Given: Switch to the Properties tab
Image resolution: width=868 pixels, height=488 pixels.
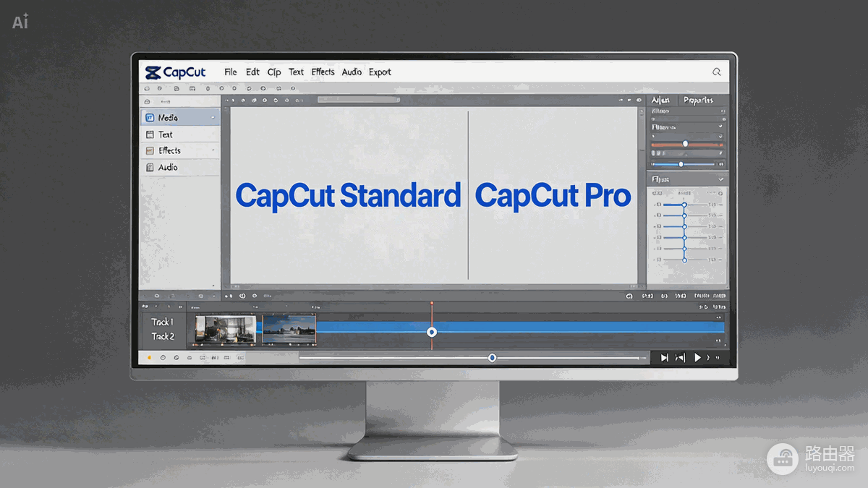Looking at the screenshot, I should 698,100.
